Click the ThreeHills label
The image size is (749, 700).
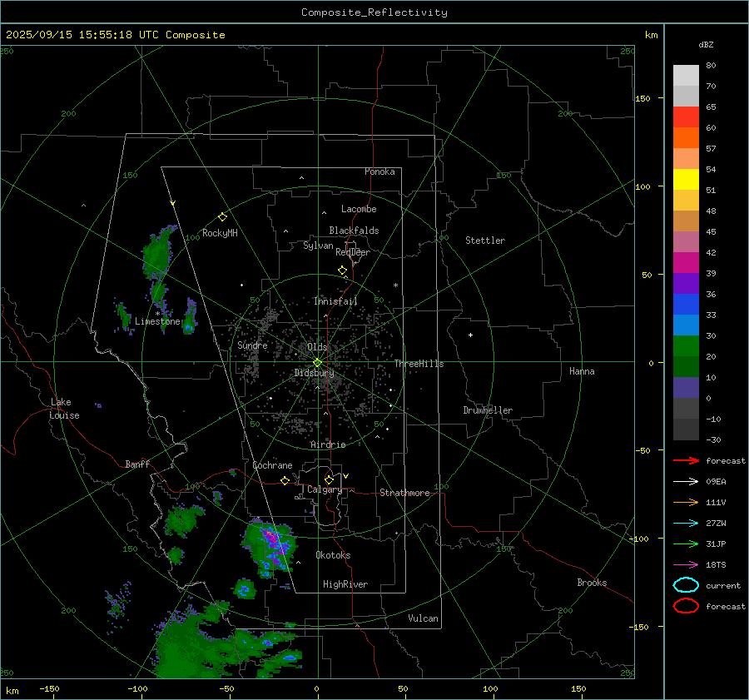tap(419, 364)
